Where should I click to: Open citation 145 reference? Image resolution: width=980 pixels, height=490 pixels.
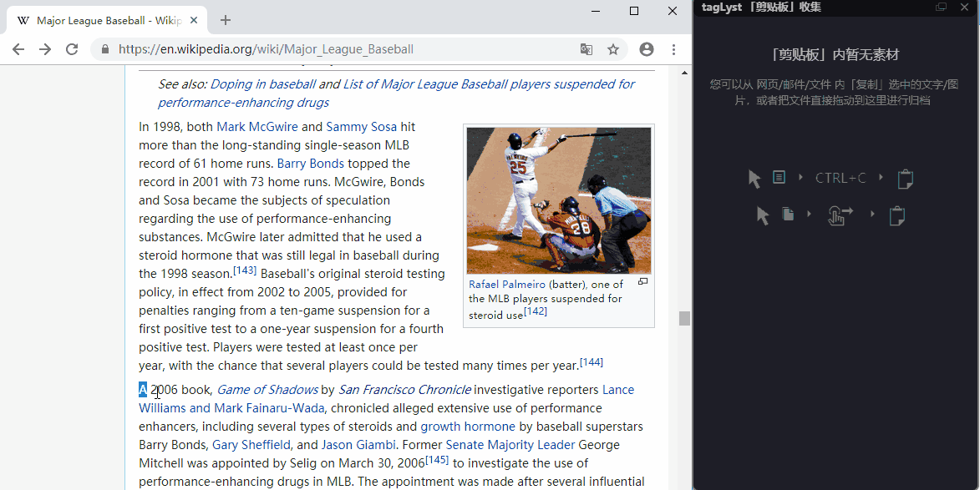click(x=437, y=460)
